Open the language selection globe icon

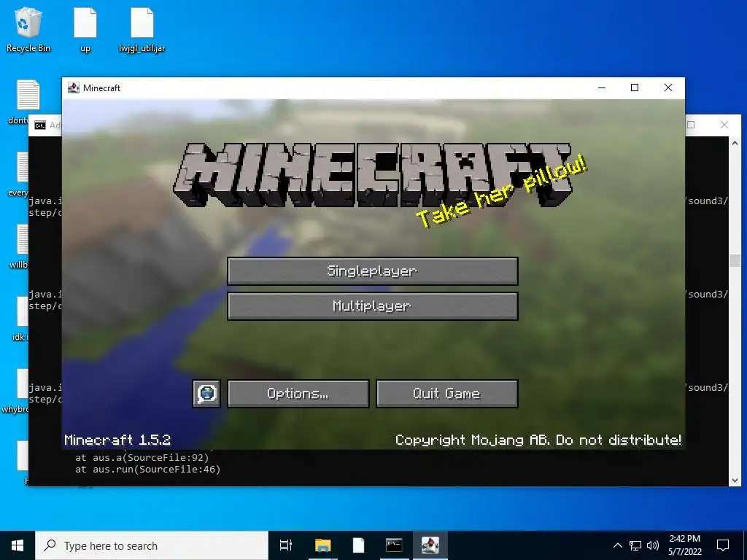point(206,394)
